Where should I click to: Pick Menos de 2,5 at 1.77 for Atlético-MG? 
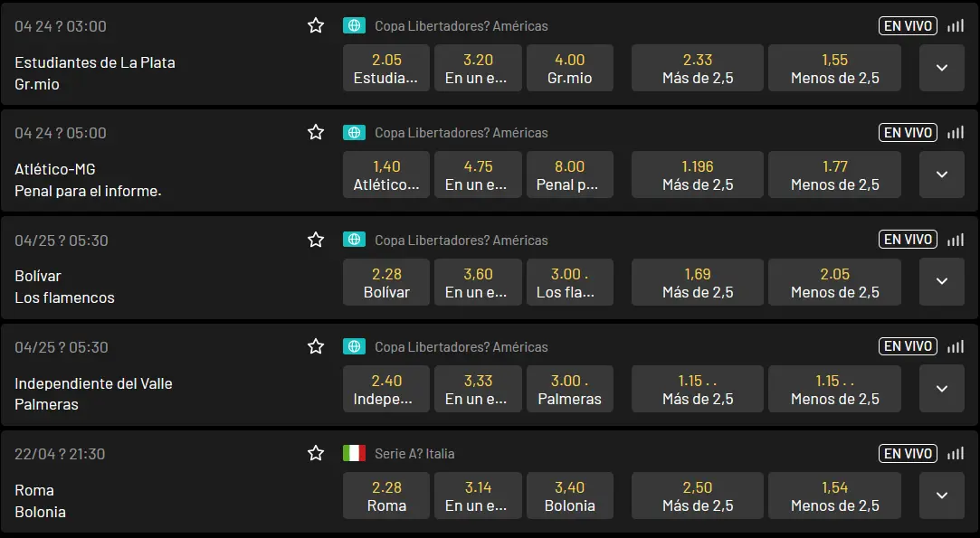pos(834,175)
